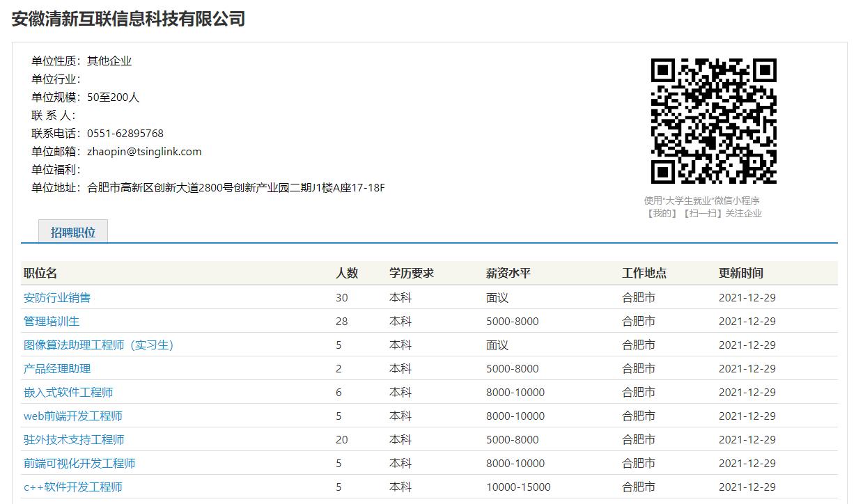Click the company phone number 0551-62895768
The width and height of the screenshot is (856, 504).
tap(125, 134)
